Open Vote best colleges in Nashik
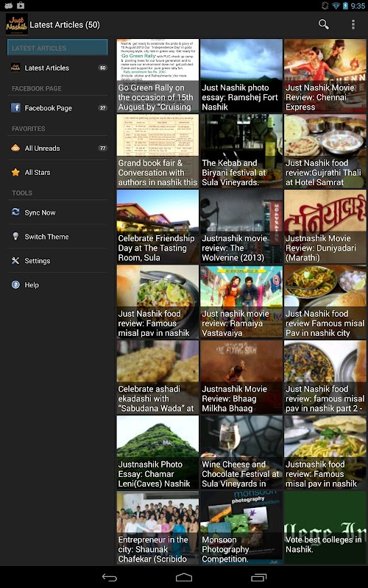 pos(325,528)
